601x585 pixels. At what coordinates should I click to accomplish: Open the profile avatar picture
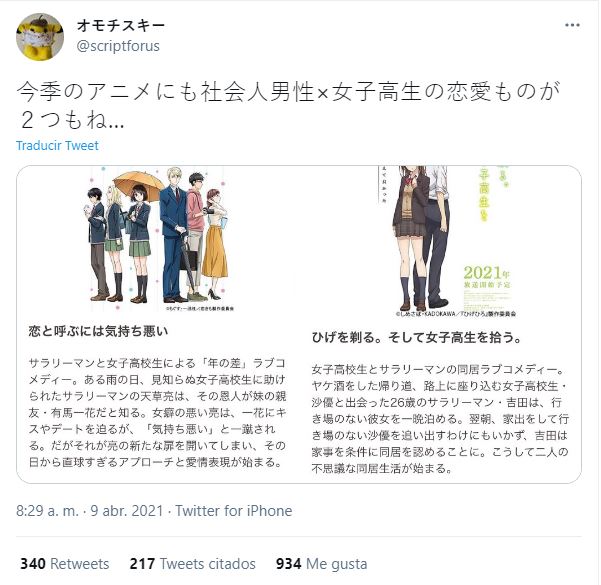40,37
